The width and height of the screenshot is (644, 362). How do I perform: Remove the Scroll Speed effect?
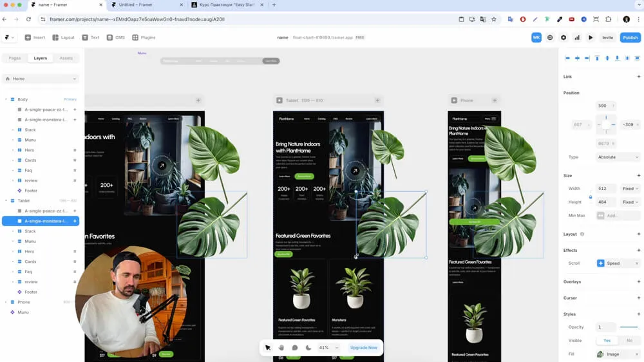tap(637, 263)
